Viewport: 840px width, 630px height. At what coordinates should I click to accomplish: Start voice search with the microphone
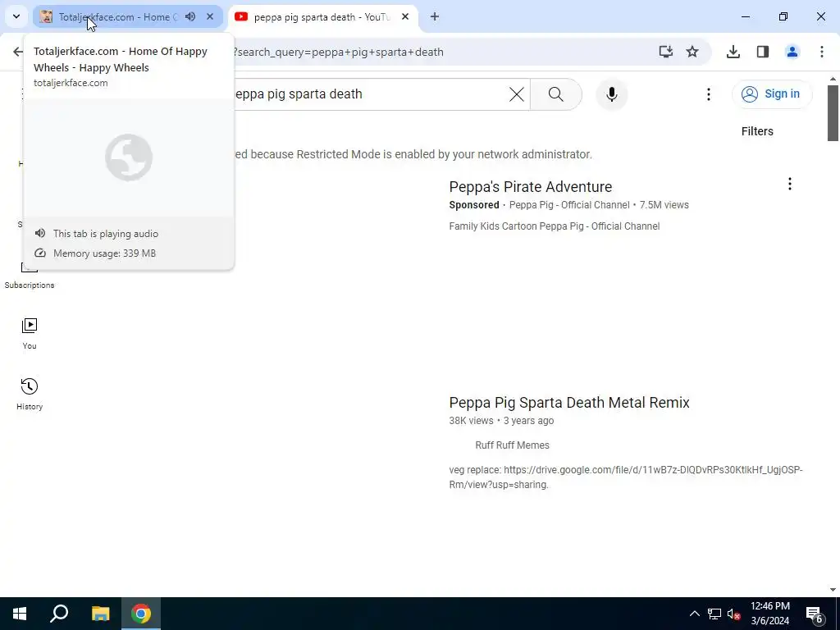click(611, 94)
